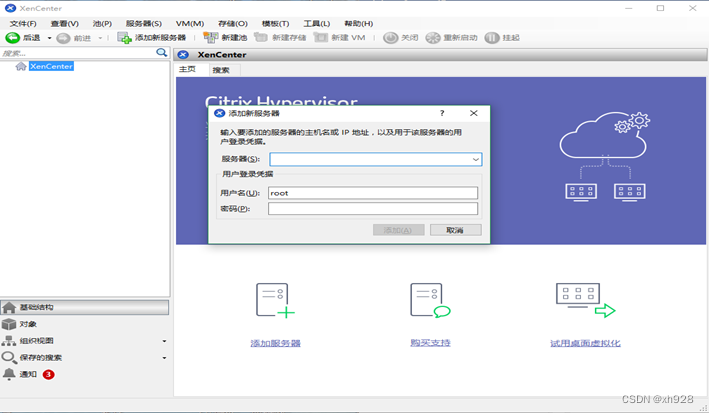
Task: Click the home icon beside XenCenter node
Action: coord(21,66)
